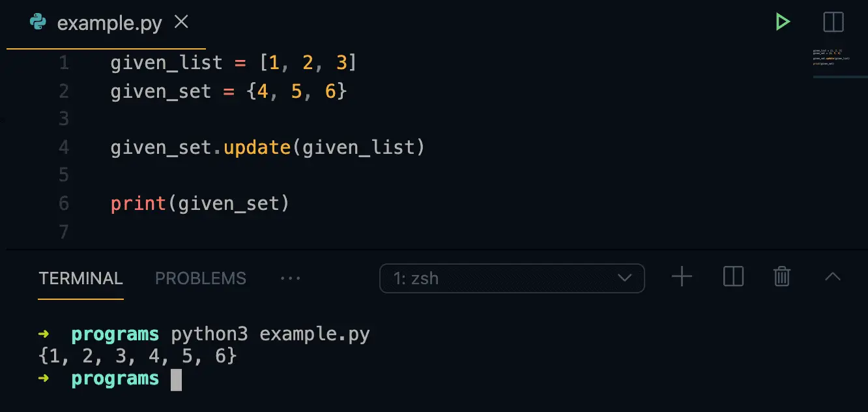868x412 pixels.
Task: Switch to the PROBLEMS tab
Action: (201, 278)
